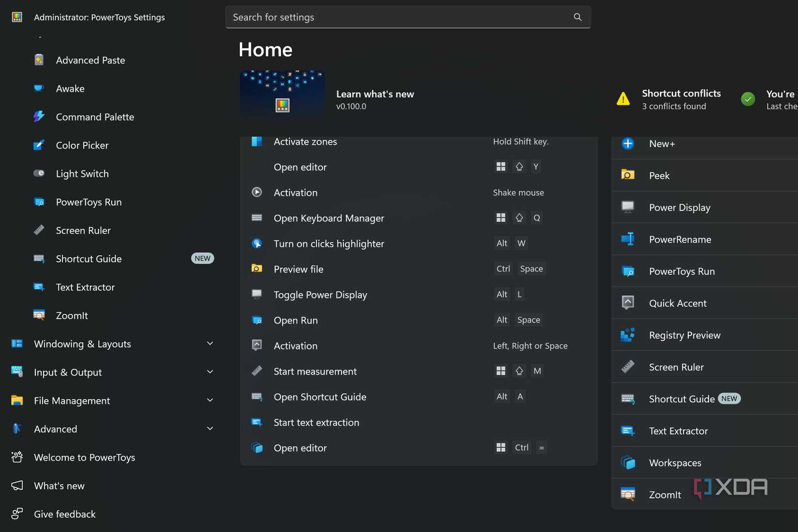The image size is (798, 532).
Task: Click the Power Display monitor icon in module list
Action: 628,207
